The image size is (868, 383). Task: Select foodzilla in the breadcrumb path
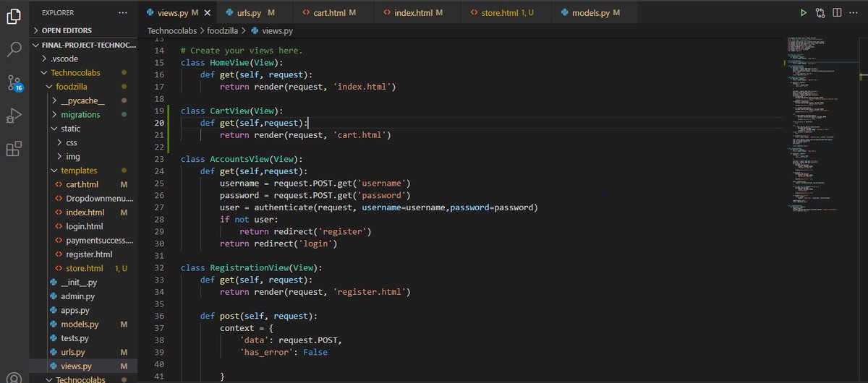pyautogui.click(x=222, y=31)
